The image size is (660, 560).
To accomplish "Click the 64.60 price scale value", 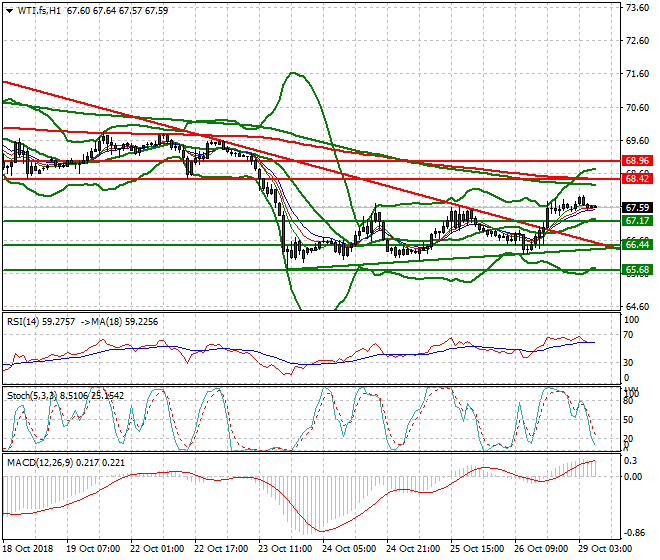I will click(x=637, y=307).
